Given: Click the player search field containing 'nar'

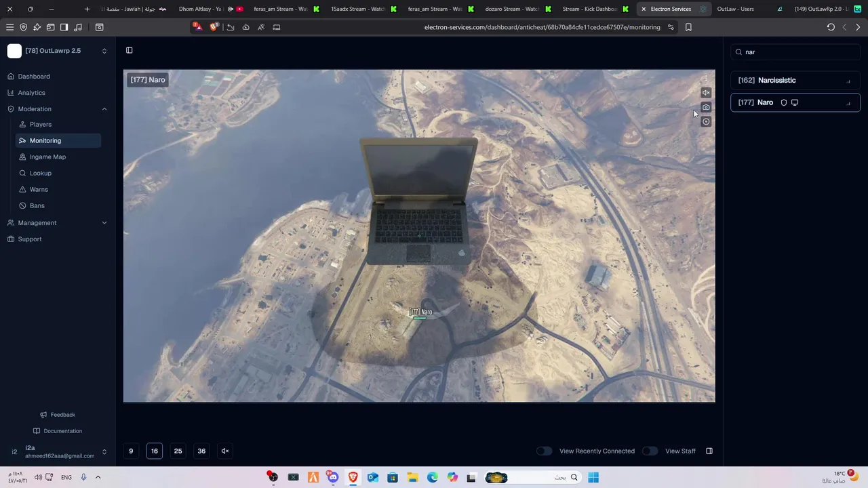Looking at the screenshot, I should point(795,52).
